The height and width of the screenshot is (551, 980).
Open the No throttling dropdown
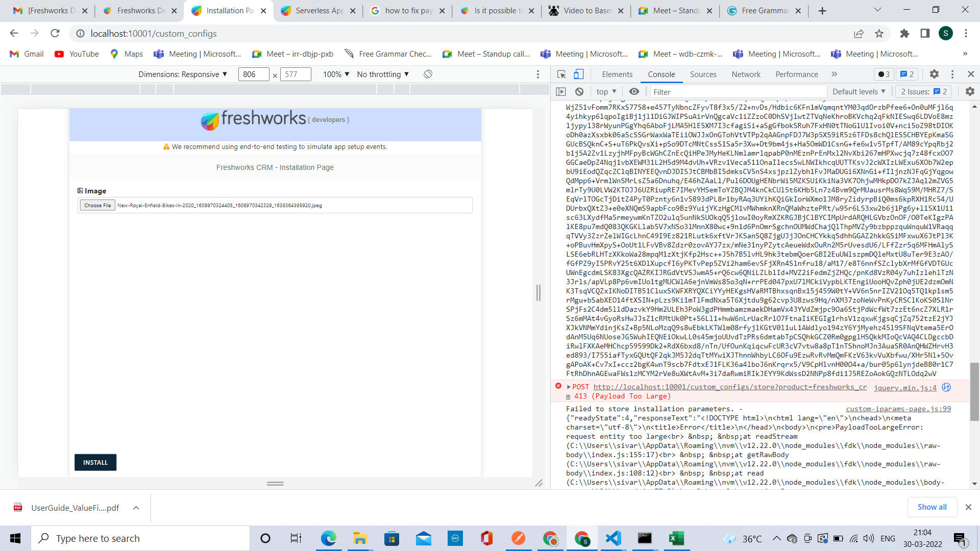click(383, 74)
